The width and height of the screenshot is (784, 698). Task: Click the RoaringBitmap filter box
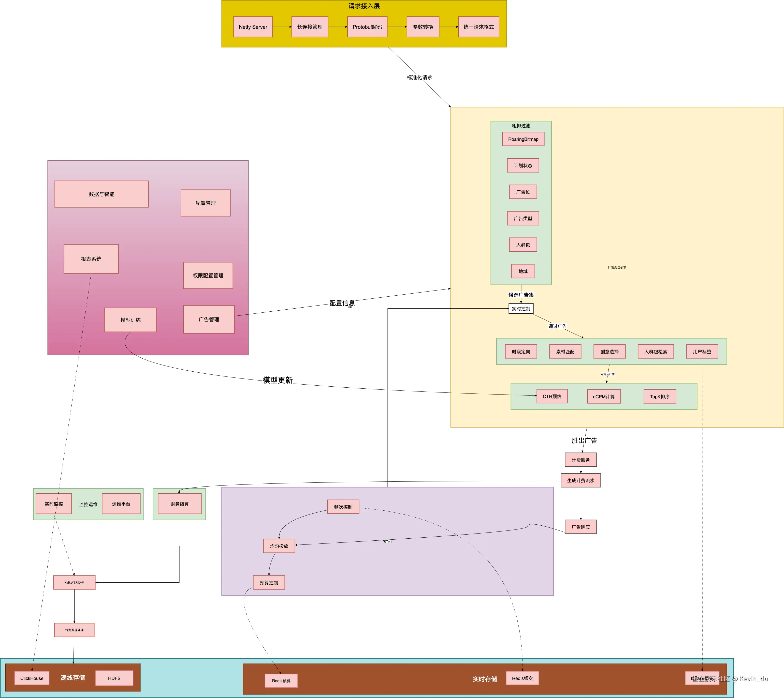tap(523, 139)
